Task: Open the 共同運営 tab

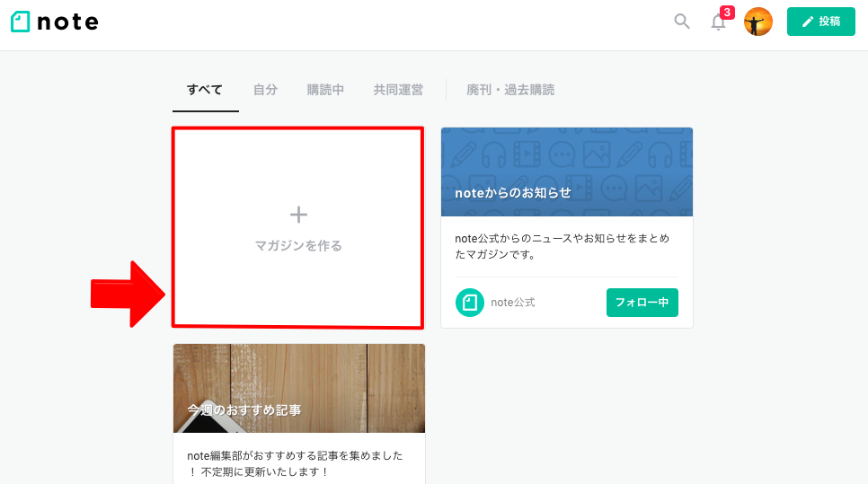Action: click(x=398, y=90)
